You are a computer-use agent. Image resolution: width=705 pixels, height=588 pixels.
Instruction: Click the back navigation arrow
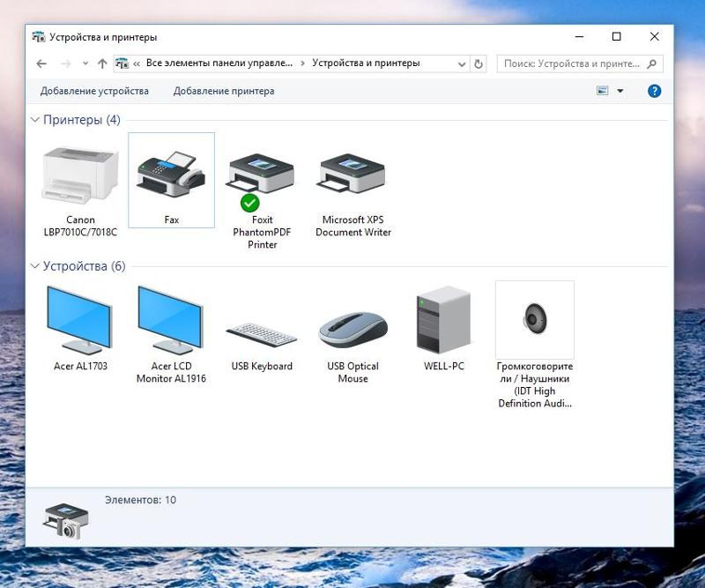click(41, 63)
